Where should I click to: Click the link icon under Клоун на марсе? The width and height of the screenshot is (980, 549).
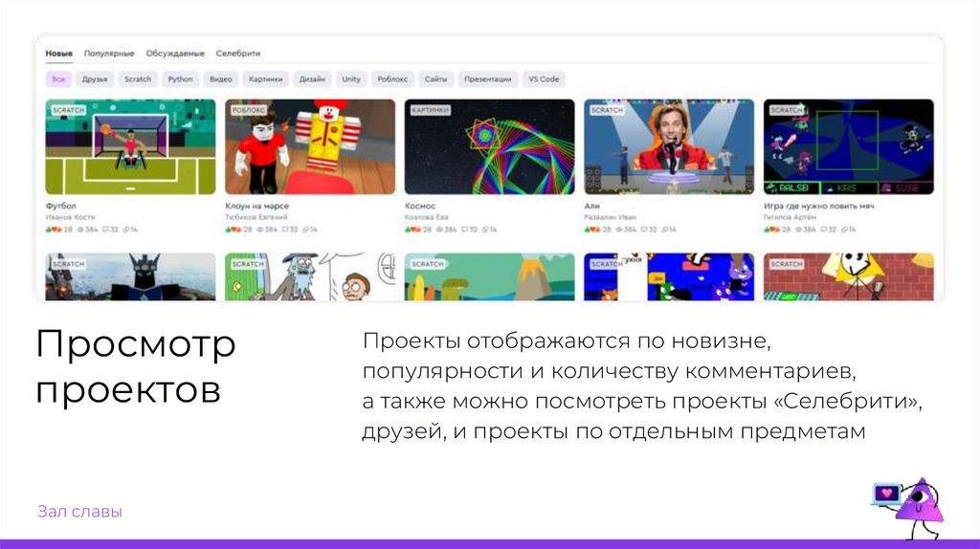(305, 230)
